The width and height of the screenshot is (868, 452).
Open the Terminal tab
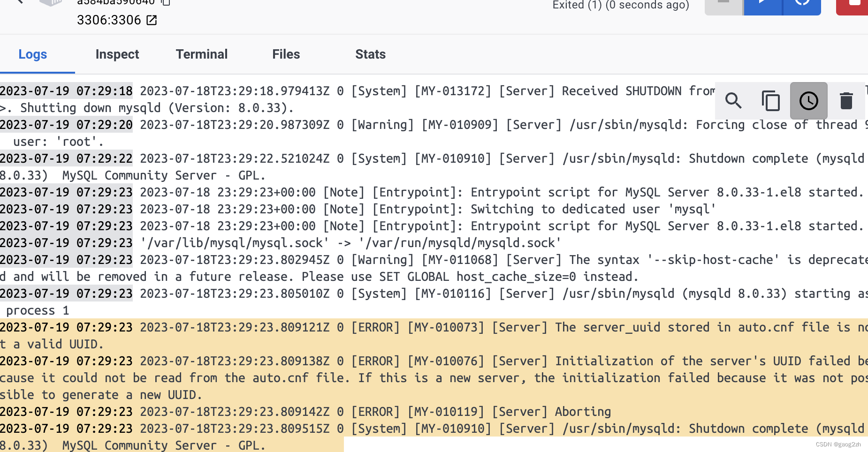pos(202,54)
